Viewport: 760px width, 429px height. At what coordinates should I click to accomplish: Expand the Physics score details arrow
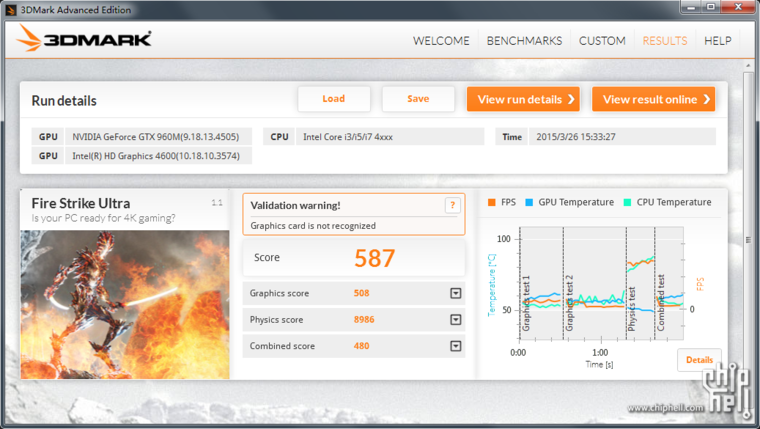456,319
